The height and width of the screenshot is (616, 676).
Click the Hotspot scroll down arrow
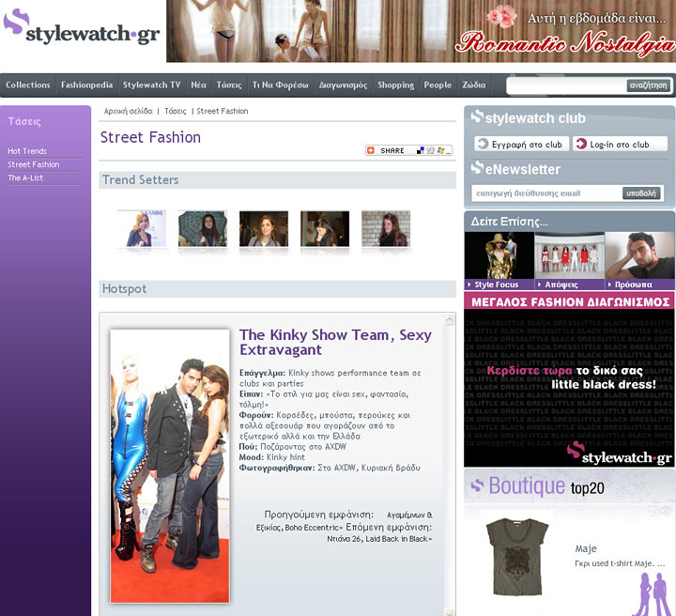coord(449,612)
